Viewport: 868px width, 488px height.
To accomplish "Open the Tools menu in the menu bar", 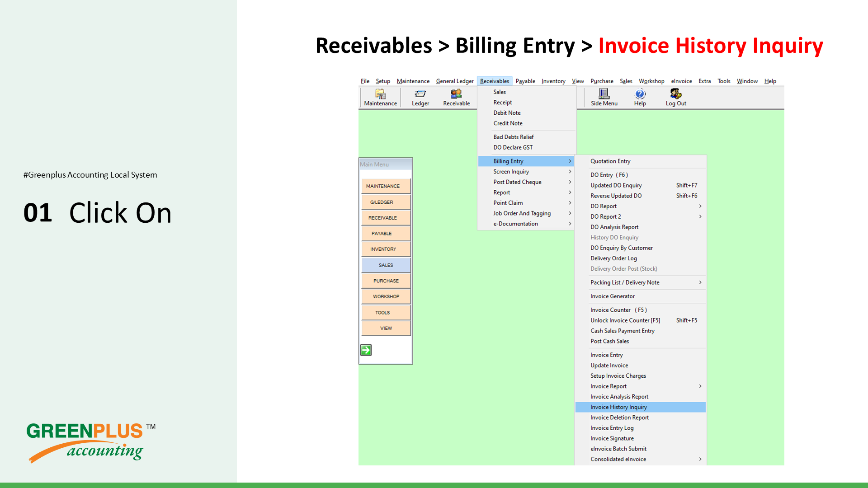I will pos(724,81).
